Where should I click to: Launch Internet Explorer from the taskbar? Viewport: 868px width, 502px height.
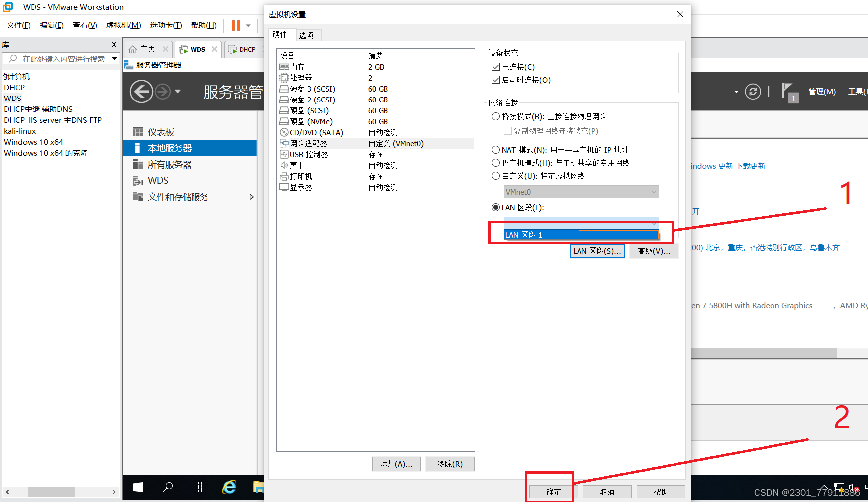click(229, 487)
